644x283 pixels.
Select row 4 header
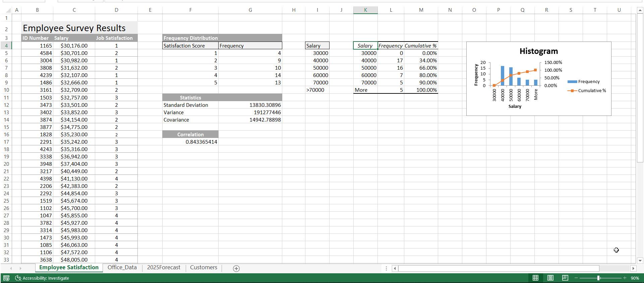(x=6, y=46)
